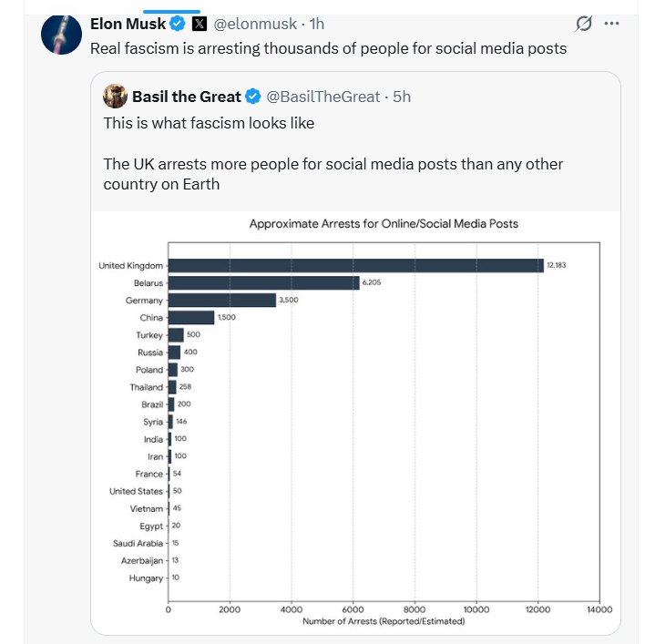The height and width of the screenshot is (644, 645).
Task: Open the @BasilTheGreat handle
Action: click(x=323, y=97)
